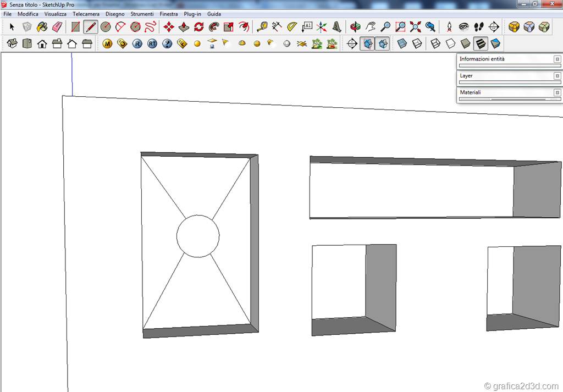
Task: Select the Circle drawing tool
Action: [106, 26]
